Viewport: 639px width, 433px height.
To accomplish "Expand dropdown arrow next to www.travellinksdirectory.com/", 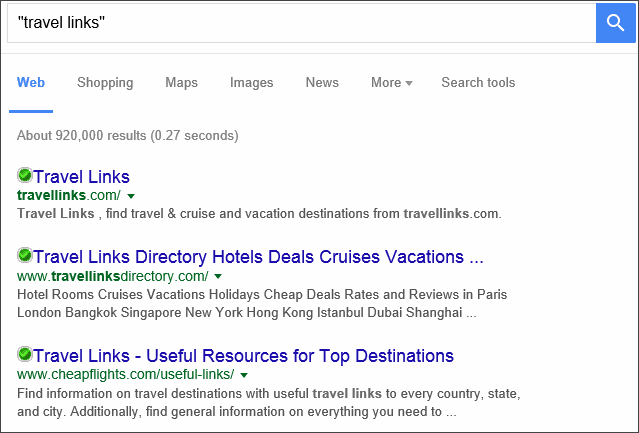I will pos(218,276).
